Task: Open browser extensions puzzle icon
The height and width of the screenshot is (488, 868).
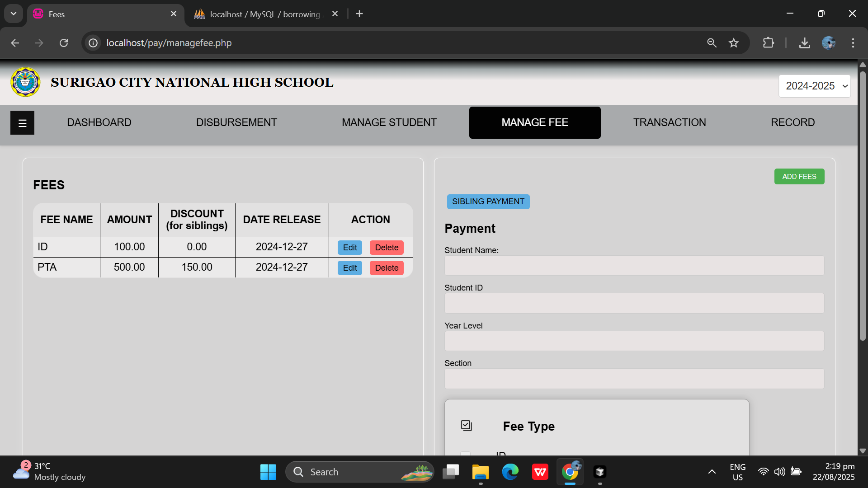Action: (768, 43)
